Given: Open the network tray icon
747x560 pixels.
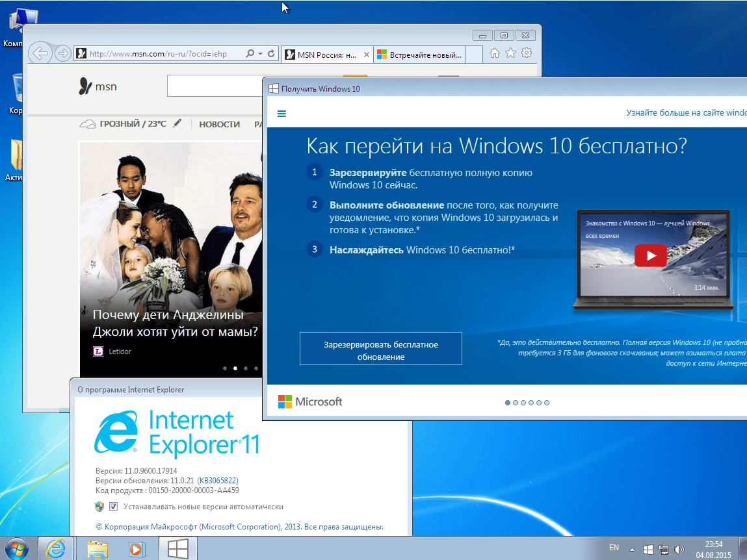Looking at the screenshot, I should tap(664, 550).
